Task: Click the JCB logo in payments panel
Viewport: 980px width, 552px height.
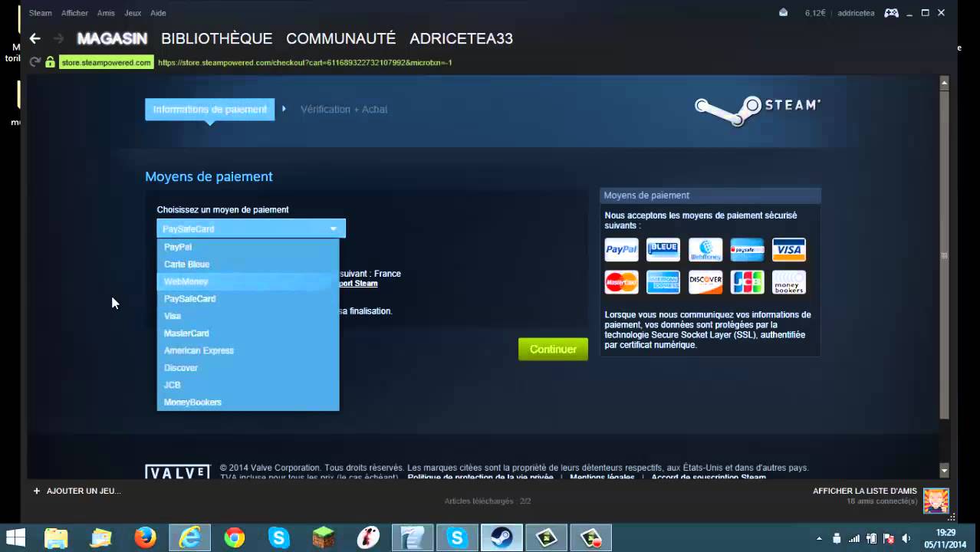Action: click(x=747, y=282)
